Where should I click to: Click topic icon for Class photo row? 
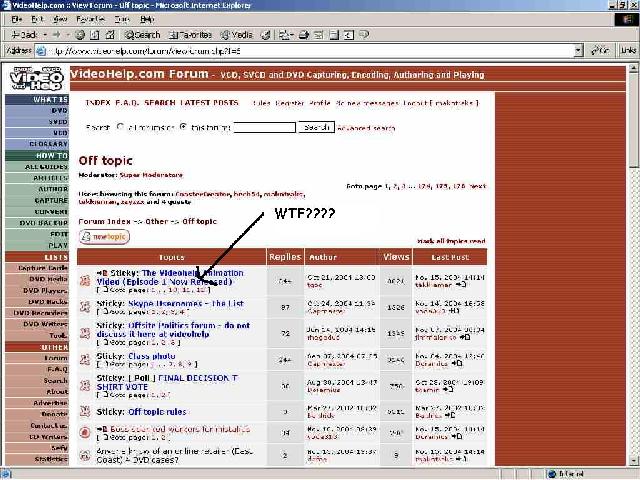point(85,359)
